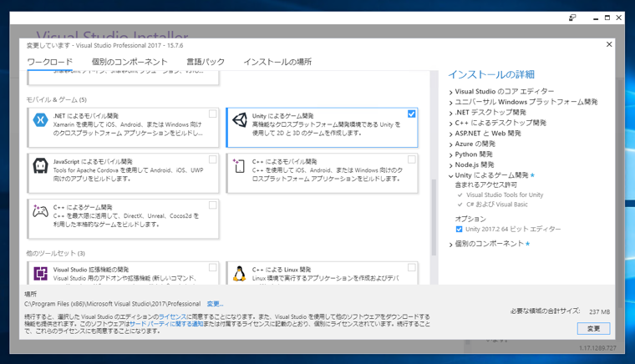Expand individual components in install details
This screenshot has width=635, height=364.
450,245
